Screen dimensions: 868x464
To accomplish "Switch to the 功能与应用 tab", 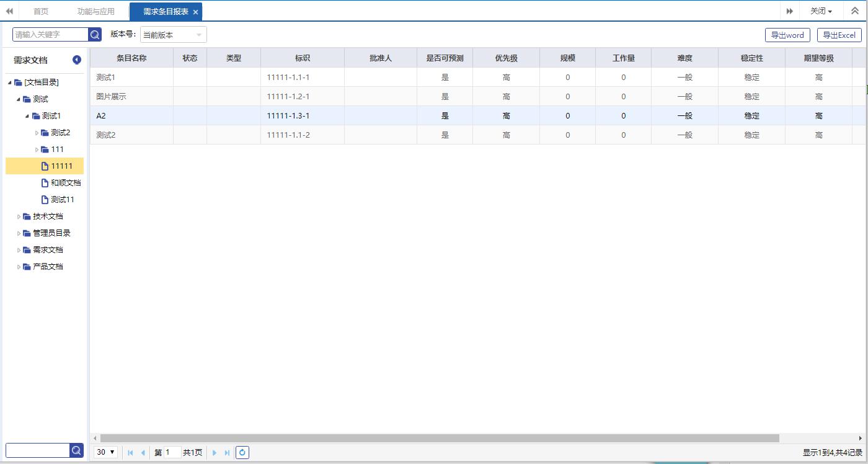I will coord(95,11).
